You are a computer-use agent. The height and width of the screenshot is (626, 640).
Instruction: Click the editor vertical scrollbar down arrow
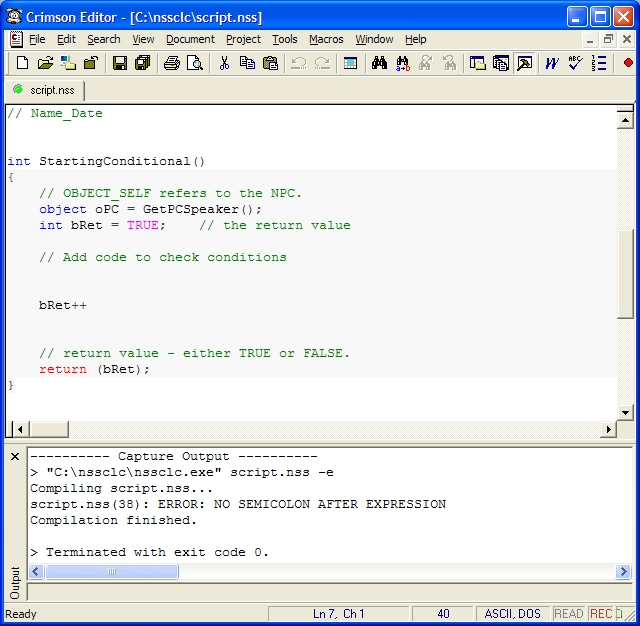click(625, 411)
